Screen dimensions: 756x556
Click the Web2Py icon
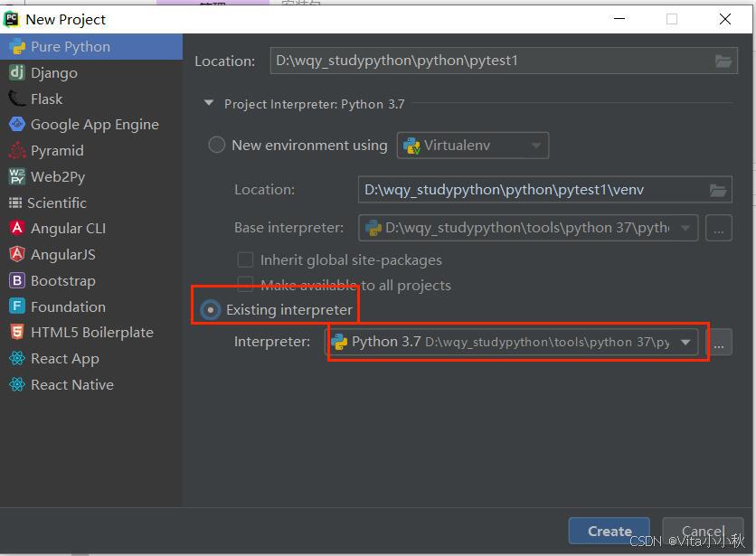(x=17, y=176)
